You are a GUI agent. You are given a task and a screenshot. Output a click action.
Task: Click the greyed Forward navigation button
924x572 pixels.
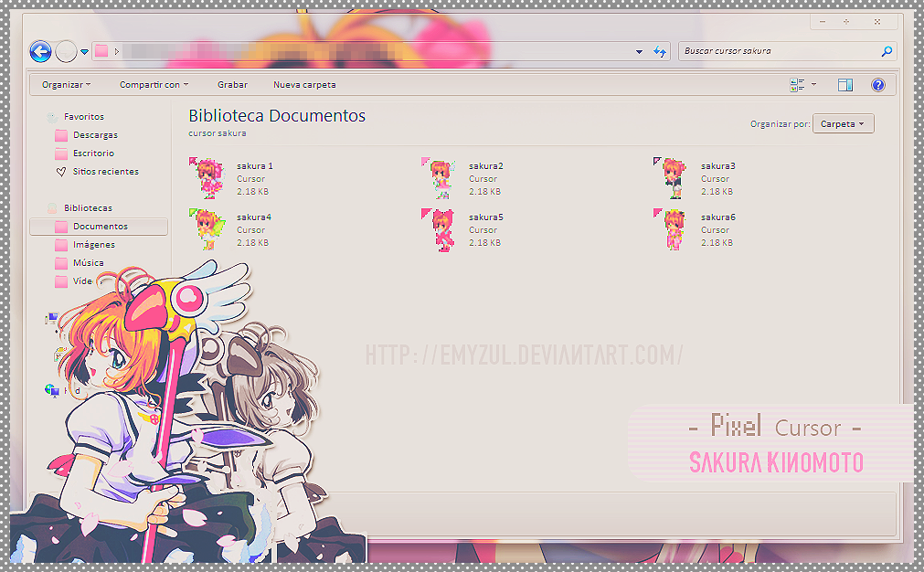click(x=66, y=52)
